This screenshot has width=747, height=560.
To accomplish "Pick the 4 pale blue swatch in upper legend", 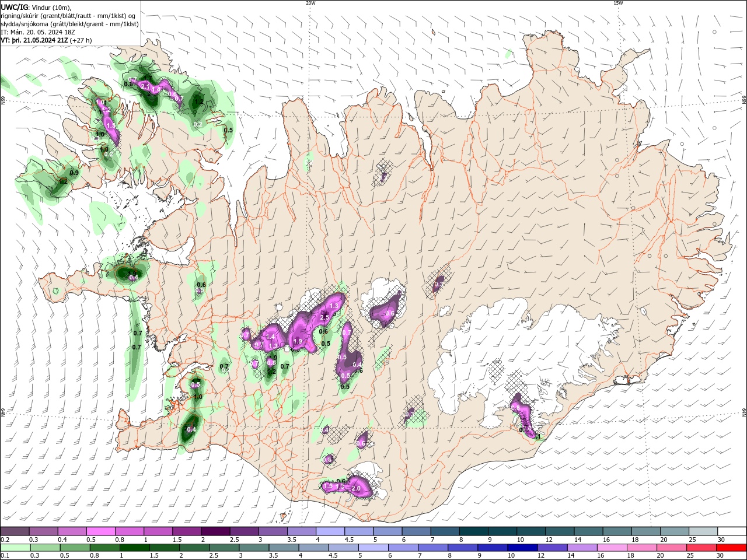I will click(x=330, y=531).
